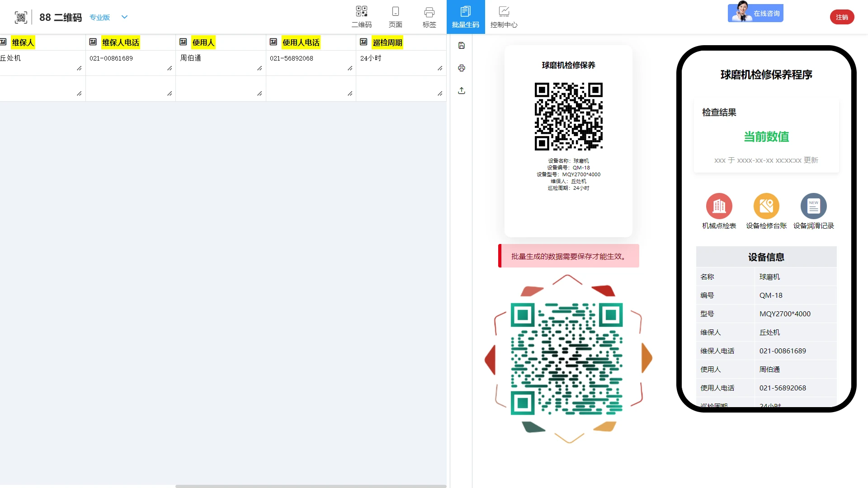This screenshot has width=868, height=488.
Task: Edit the 021-56892068 phone cell
Action: [x=311, y=63]
